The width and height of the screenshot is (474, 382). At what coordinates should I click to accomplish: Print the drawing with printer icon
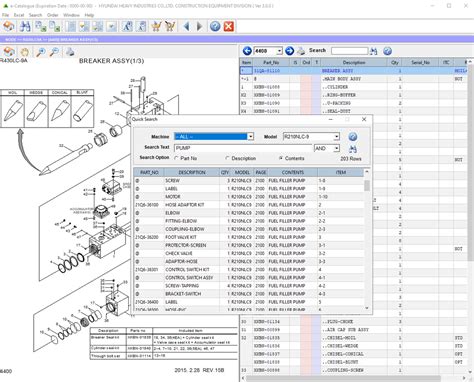(x=70, y=52)
